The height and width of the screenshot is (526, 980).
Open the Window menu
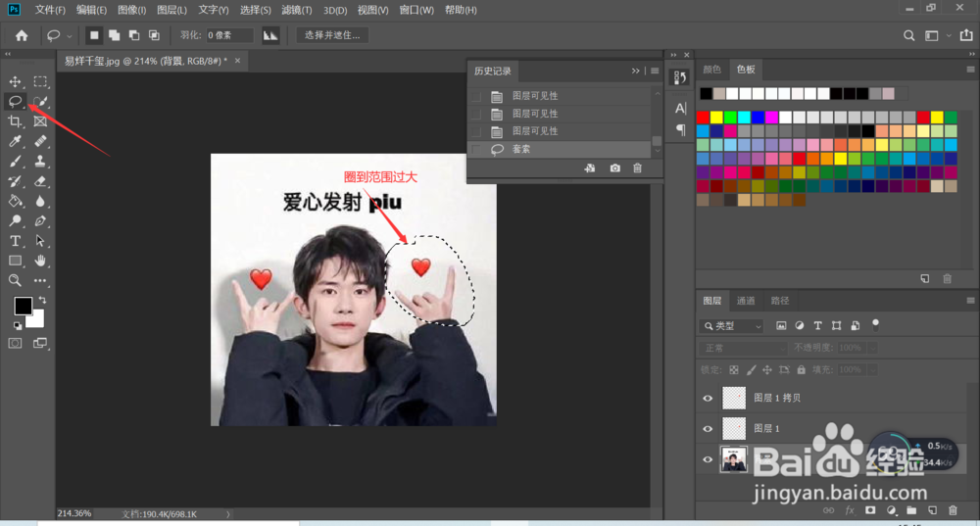[416, 10]
